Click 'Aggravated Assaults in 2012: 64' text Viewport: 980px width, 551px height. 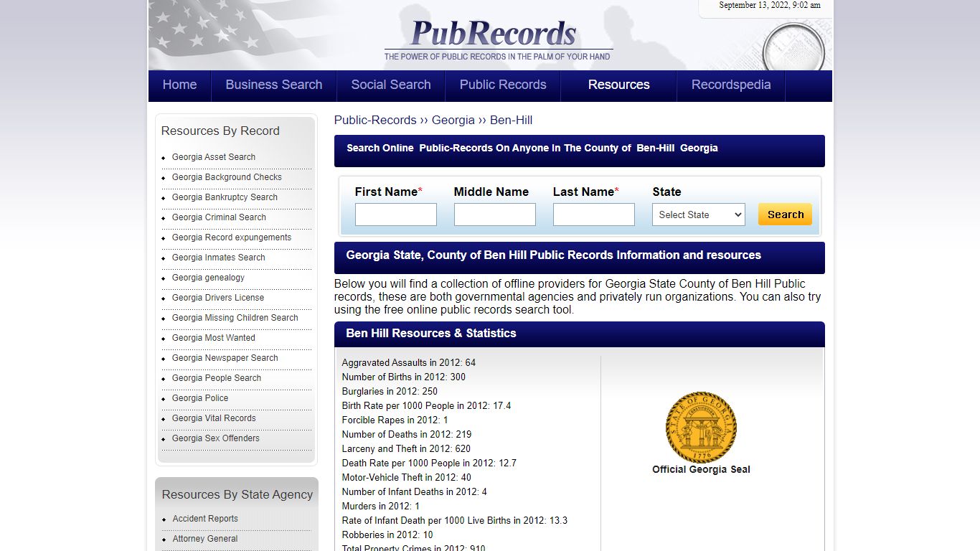point(409,363)
